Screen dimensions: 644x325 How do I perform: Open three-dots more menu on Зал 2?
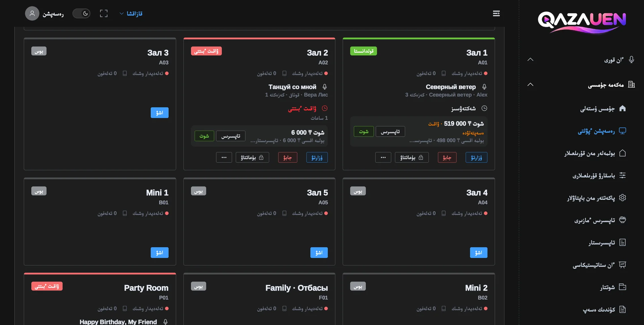224,157
